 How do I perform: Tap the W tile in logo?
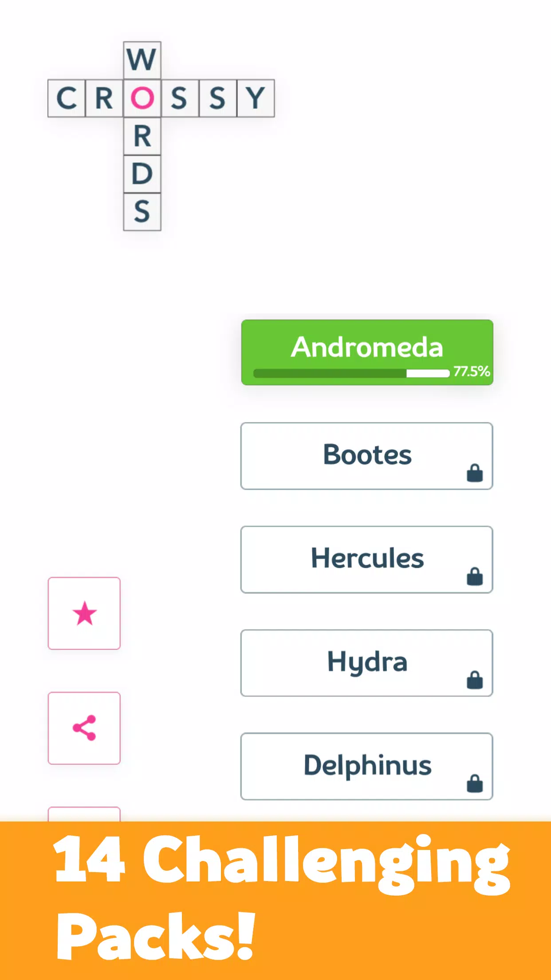[x=142, y=60]
